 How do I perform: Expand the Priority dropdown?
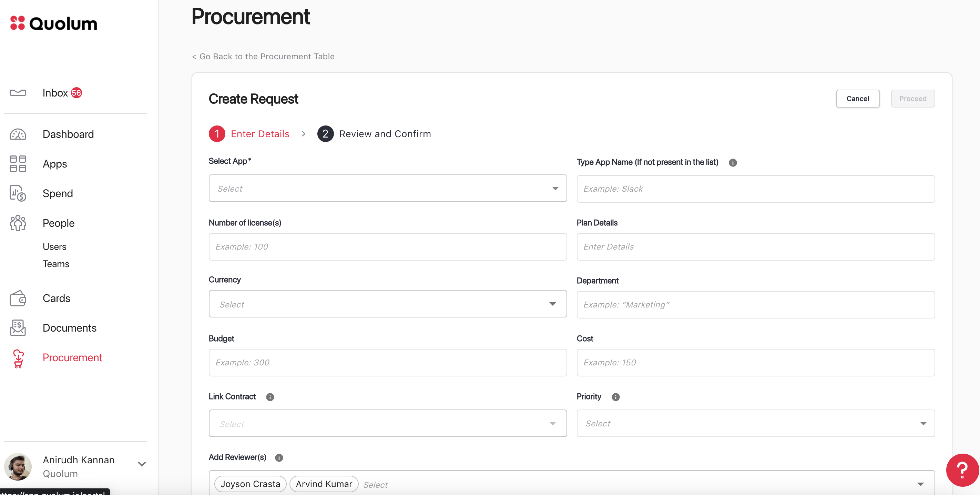click(755, 423)
